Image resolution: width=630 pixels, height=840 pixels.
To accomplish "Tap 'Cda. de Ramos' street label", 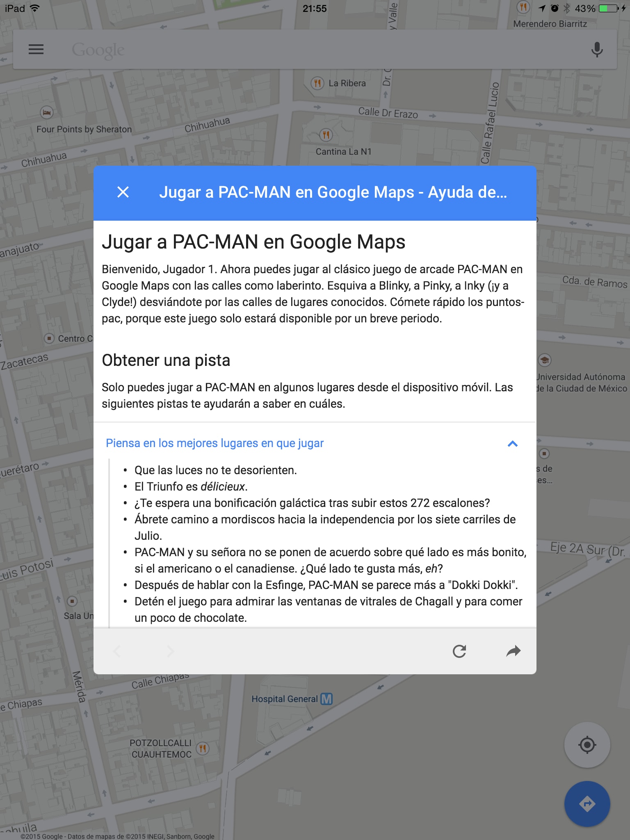I will (595, 282).
